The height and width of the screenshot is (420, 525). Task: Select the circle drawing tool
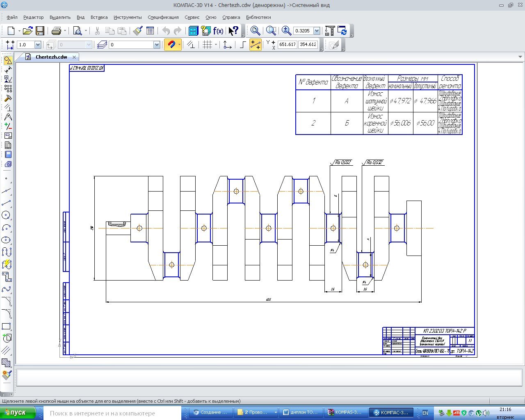coord(6,215)
